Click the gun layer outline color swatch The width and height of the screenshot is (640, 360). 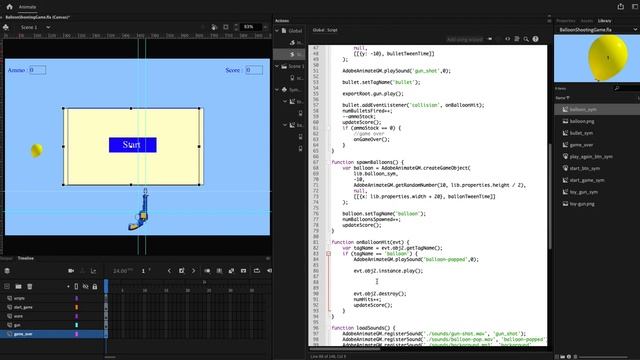coord(76,325)
